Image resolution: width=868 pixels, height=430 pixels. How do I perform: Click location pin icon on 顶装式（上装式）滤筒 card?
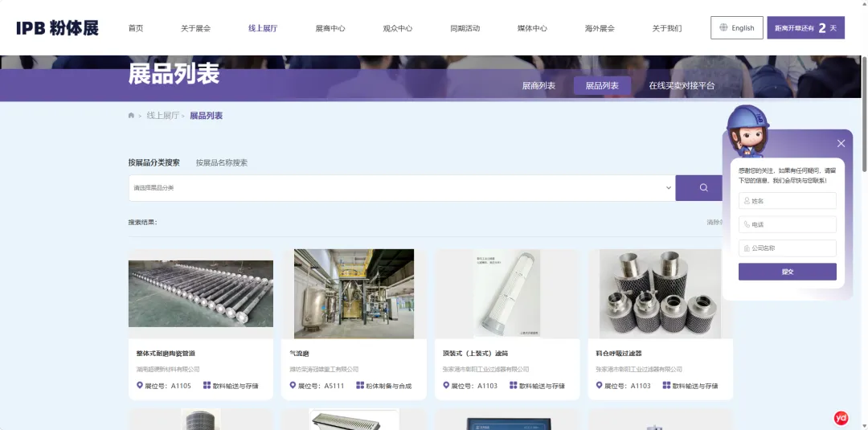pyautogui.click(x=445, y=385)
